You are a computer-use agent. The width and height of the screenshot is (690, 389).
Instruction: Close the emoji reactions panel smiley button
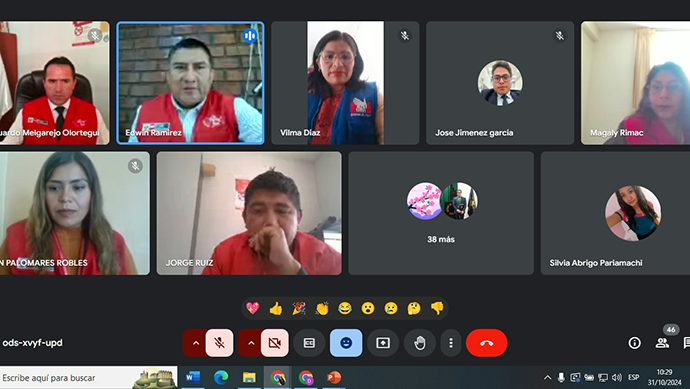(346, 343)
